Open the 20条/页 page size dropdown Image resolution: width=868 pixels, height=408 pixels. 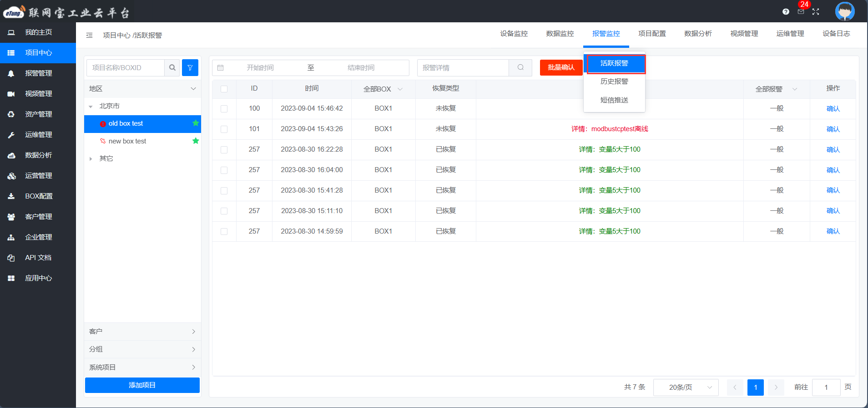(x=686, y=388)
